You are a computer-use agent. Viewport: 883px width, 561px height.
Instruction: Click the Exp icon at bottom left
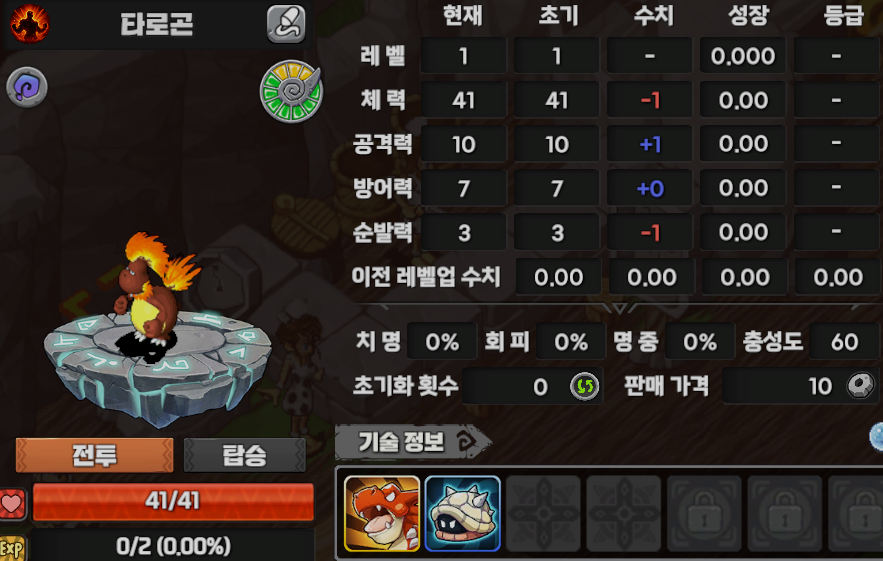pyautogui.click(x=12, y=548)
